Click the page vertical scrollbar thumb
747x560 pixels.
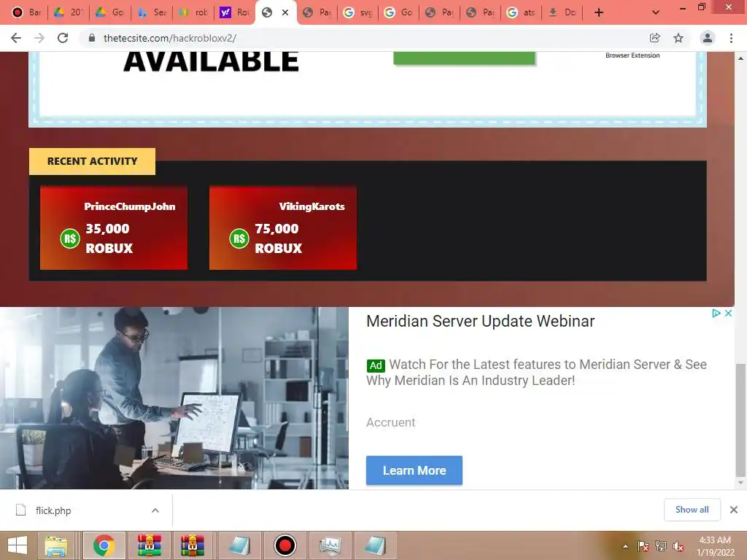(740, 421)
